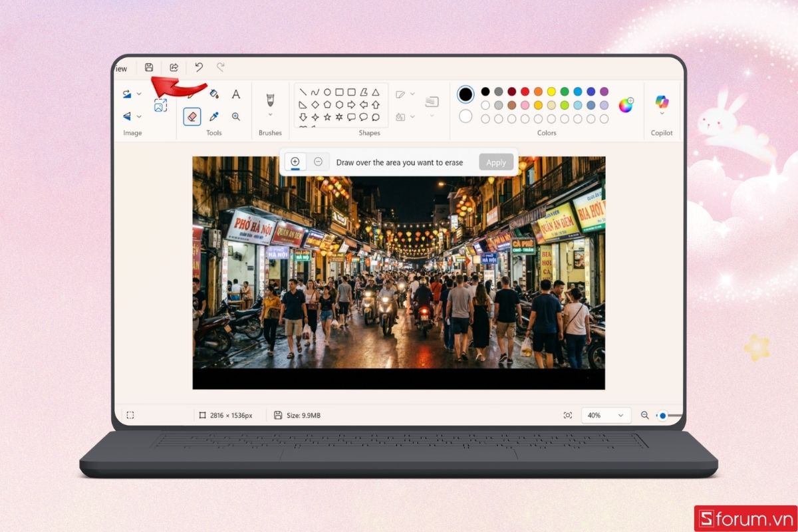Screen dimensions: 798x532
Task: Choose the Six-point star shape
Action: pos(339,117)
